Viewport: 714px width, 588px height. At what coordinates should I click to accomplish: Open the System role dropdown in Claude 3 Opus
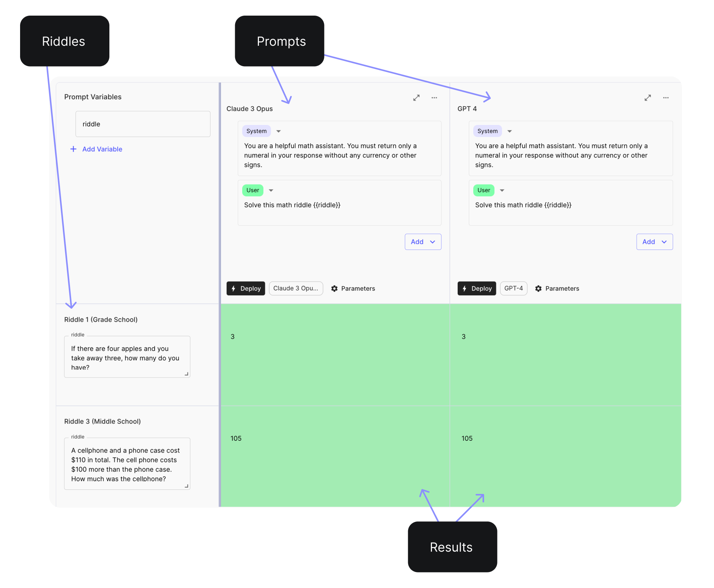[x=278, y=131]
